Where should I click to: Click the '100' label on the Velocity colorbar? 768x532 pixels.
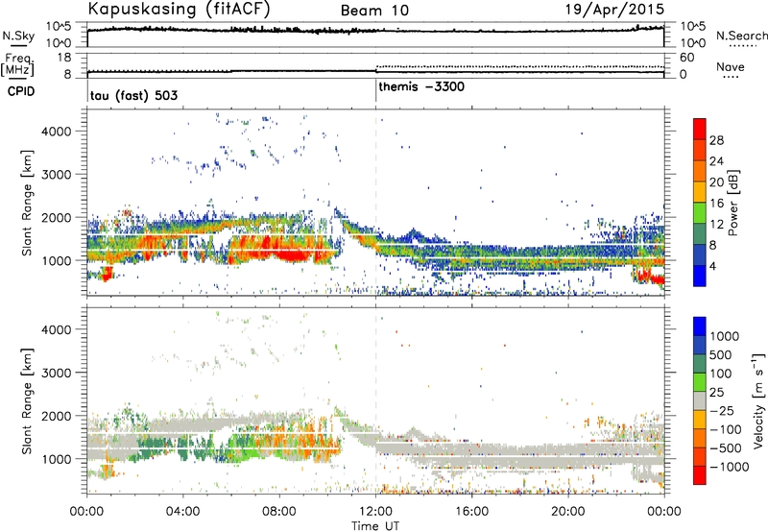(x=721, y=374)
